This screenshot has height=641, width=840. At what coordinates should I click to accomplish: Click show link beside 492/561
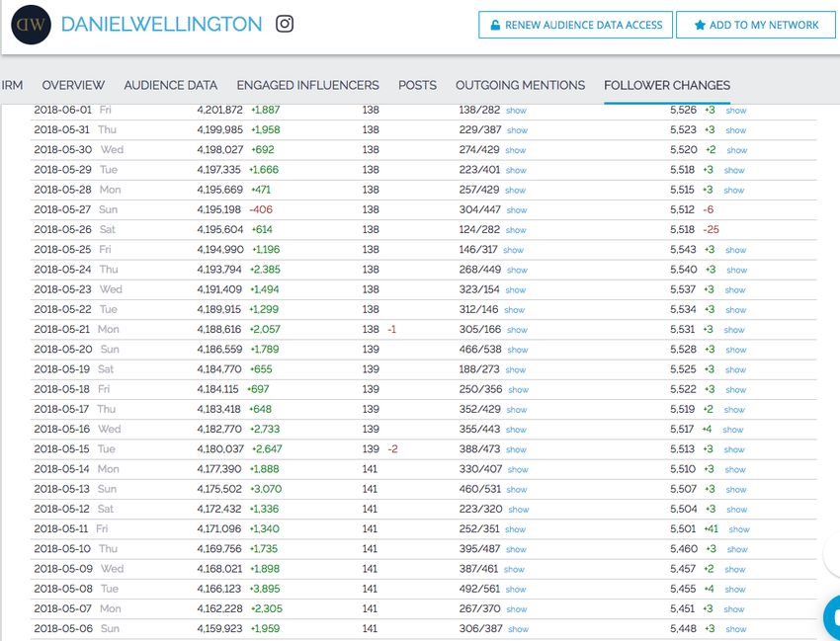coord(516,590)
